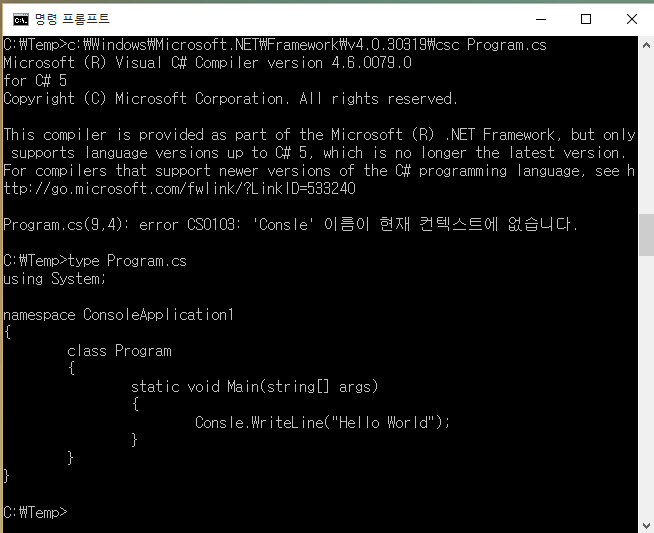Click the 'type Program.cs' command text
Screen dimensions: 654x533
127,261
